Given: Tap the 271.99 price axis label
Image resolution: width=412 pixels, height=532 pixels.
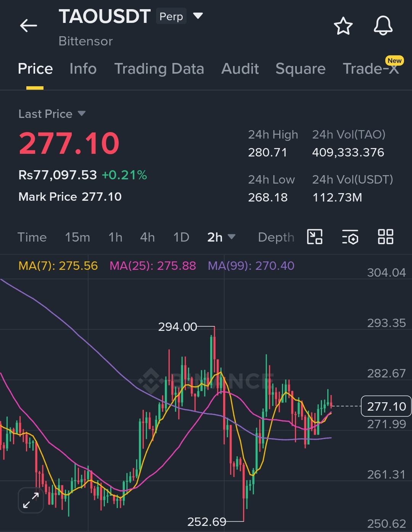Looking at the screenshot, I should [x=386, y=424].
